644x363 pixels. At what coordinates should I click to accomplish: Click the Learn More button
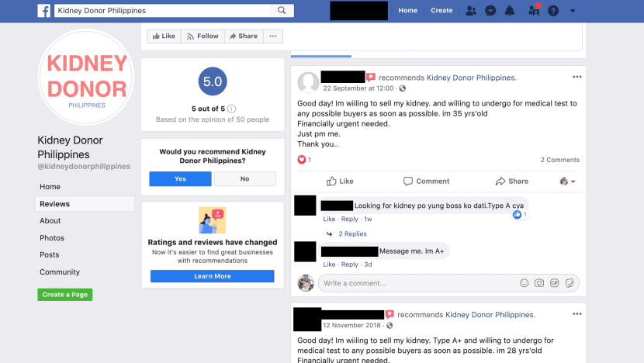(213, 276)
